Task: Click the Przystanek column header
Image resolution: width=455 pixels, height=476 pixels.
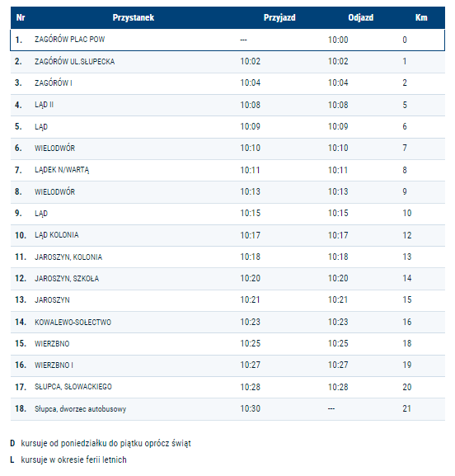Action: coord(134,17)
